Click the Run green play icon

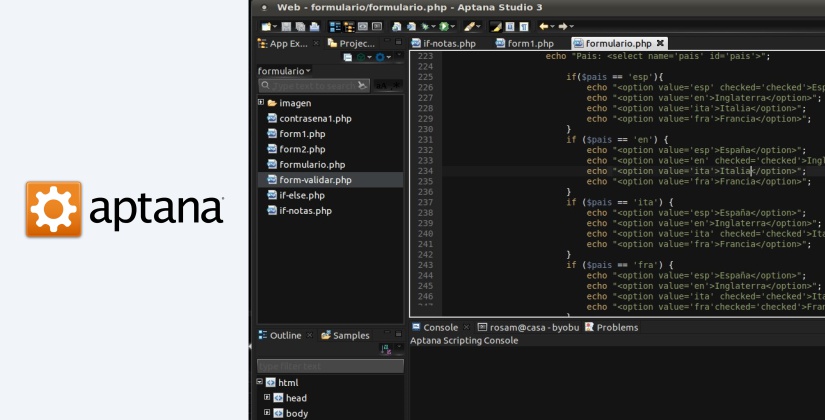442,26
